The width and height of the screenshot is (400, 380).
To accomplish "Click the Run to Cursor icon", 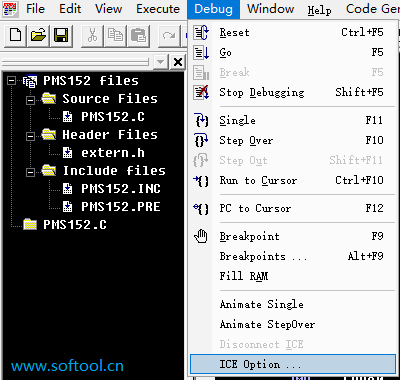I will pos(201,180).
